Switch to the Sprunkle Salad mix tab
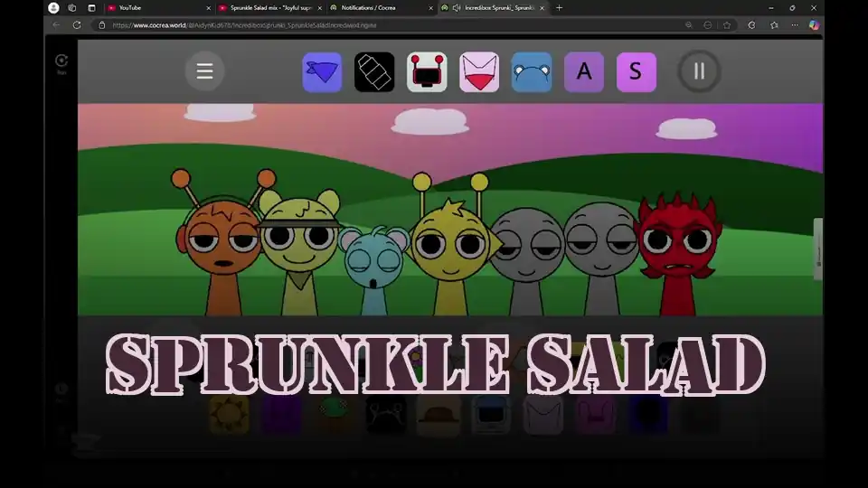 (x=270, y=8)
